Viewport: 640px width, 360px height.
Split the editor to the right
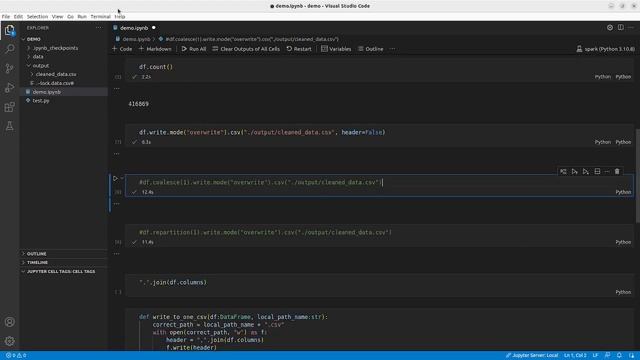coord(621,28)
